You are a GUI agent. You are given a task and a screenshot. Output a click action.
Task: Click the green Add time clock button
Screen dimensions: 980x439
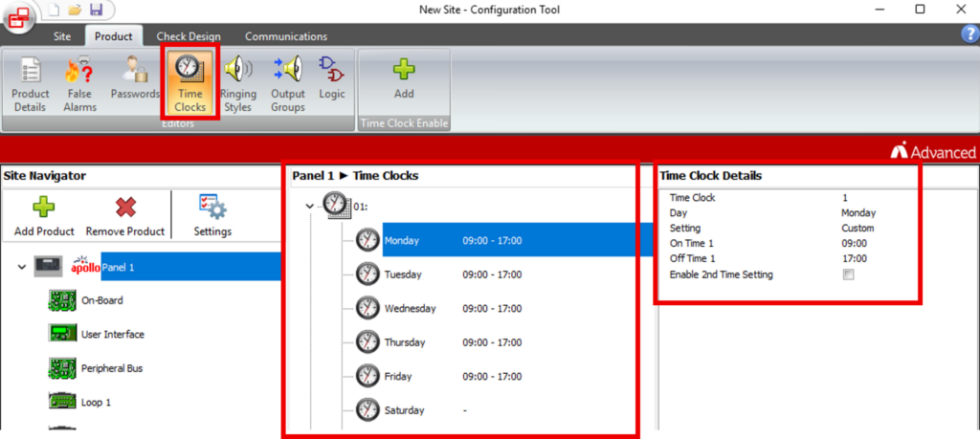point(404,78)
